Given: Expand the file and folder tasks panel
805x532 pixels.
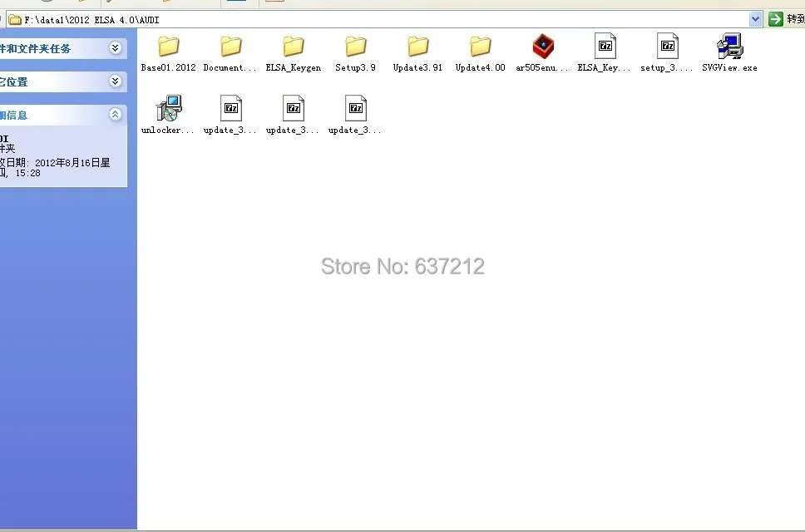Looking at the screenshot, I should pos(116,48).
